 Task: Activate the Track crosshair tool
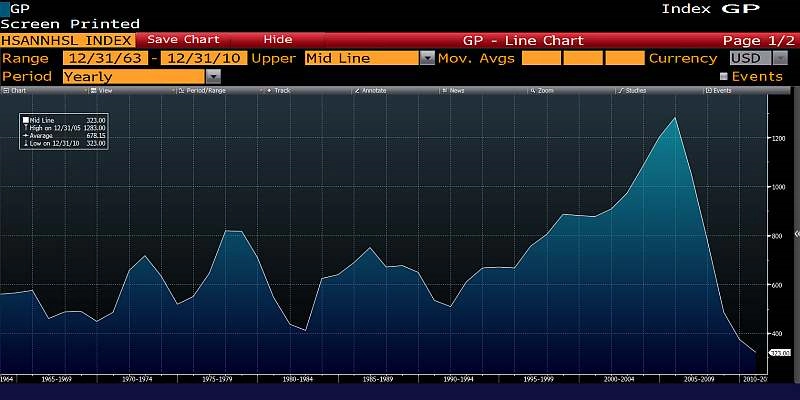point(281,91)
